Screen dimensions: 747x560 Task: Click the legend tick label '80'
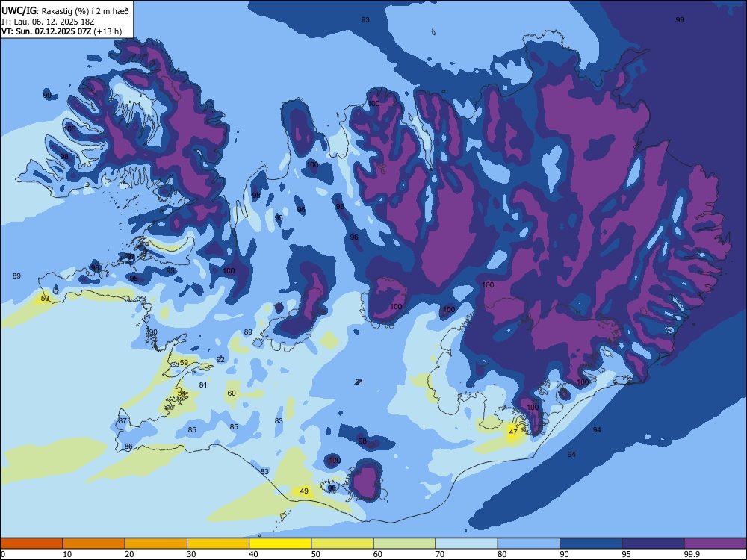coord(502,554)
